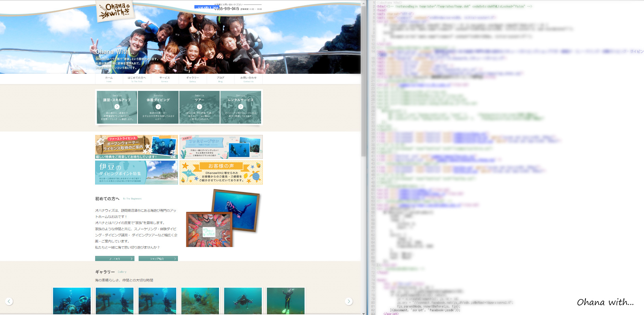Open the はじめての方へ nav item
644x315 pixels.
pos(137,79)
